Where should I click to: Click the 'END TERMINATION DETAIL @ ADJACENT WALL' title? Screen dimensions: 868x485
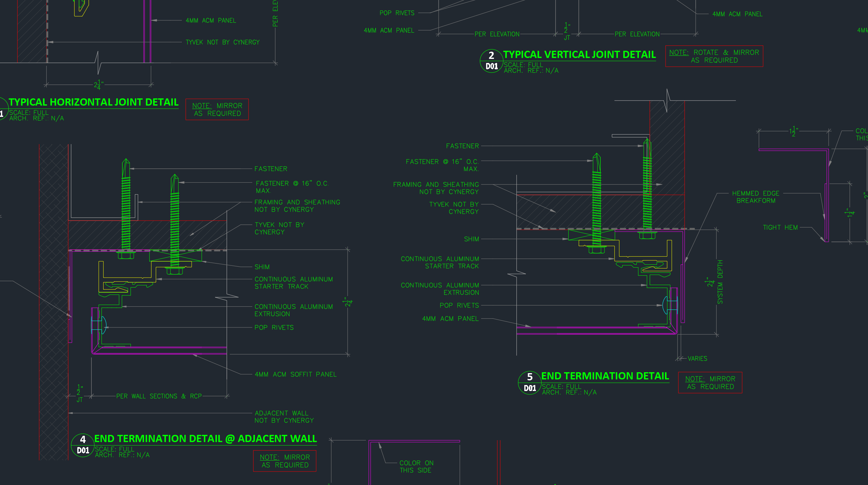[205, 438]
